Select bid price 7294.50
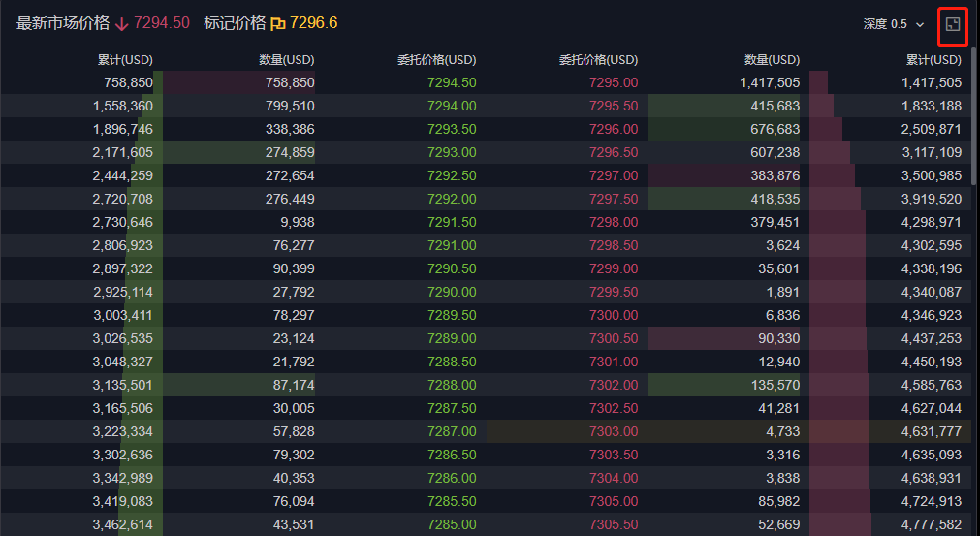The image size is (980, 536). tap(452, 82)
